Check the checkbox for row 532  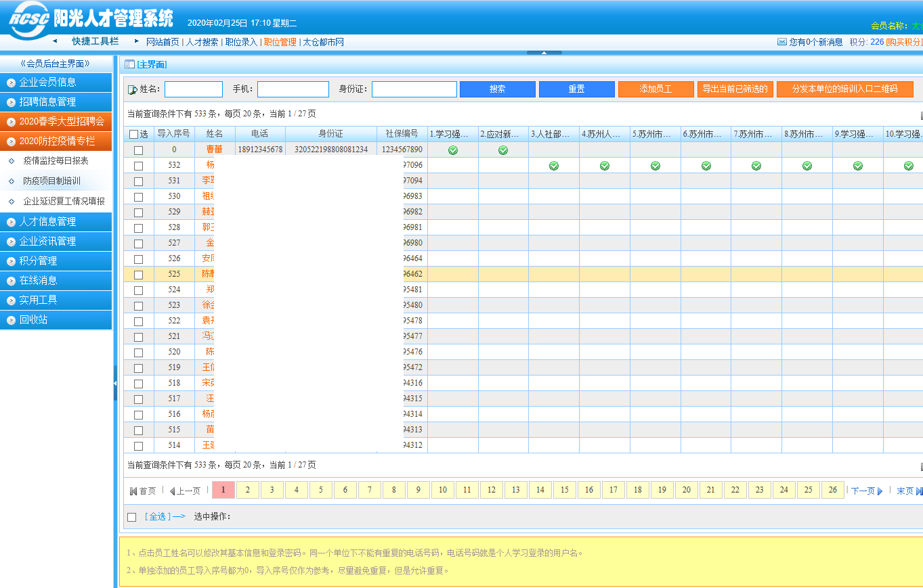[x=139, y=164]
